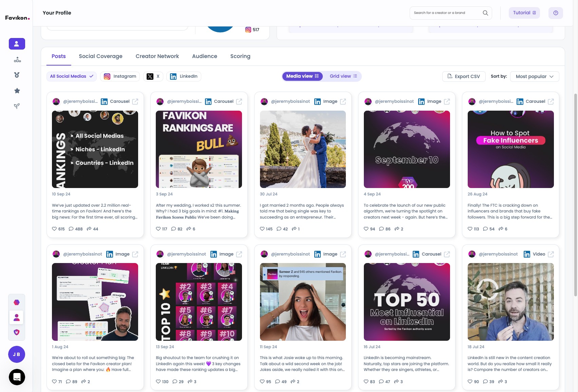The image size is (578, 392).
Task: Open the chat support bubble
Action: tap(17, 377)
